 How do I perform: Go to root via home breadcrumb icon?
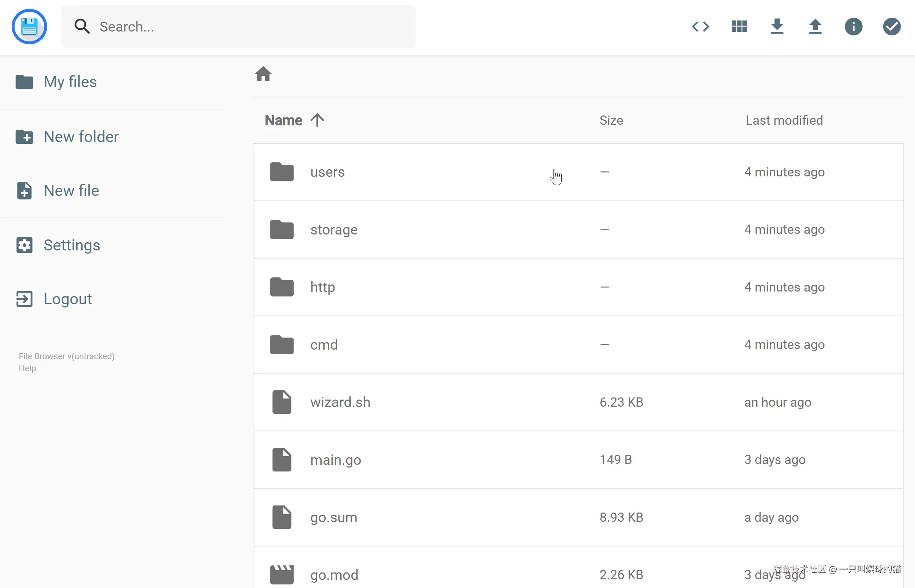[x=263, y=74]
